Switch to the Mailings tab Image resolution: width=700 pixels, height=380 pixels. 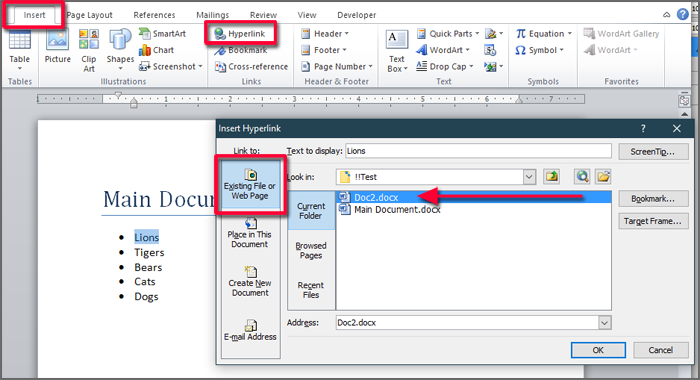[x=212, y=15]
